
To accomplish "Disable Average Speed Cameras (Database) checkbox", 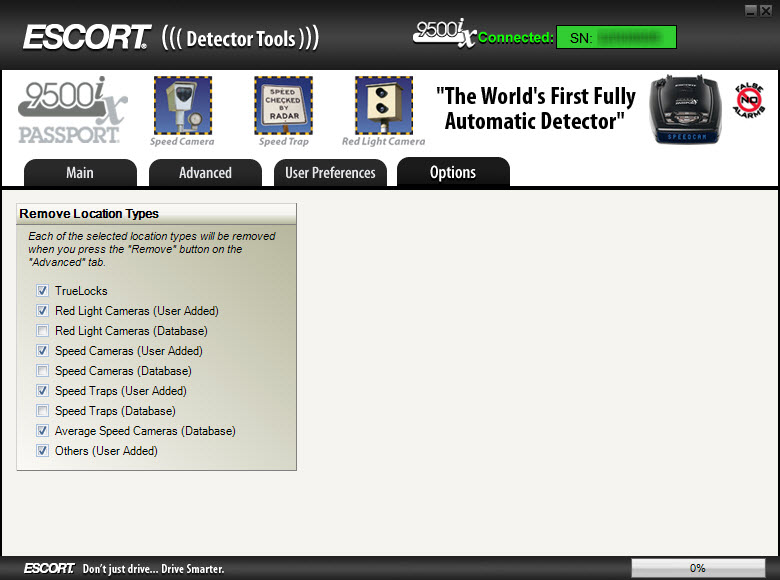I will click(x=42, y=431).
